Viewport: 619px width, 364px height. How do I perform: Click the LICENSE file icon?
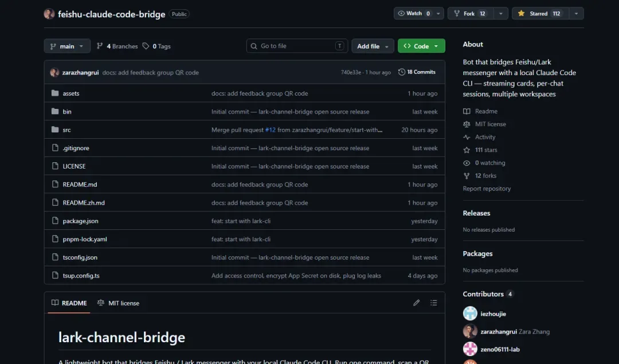point(55,166)
